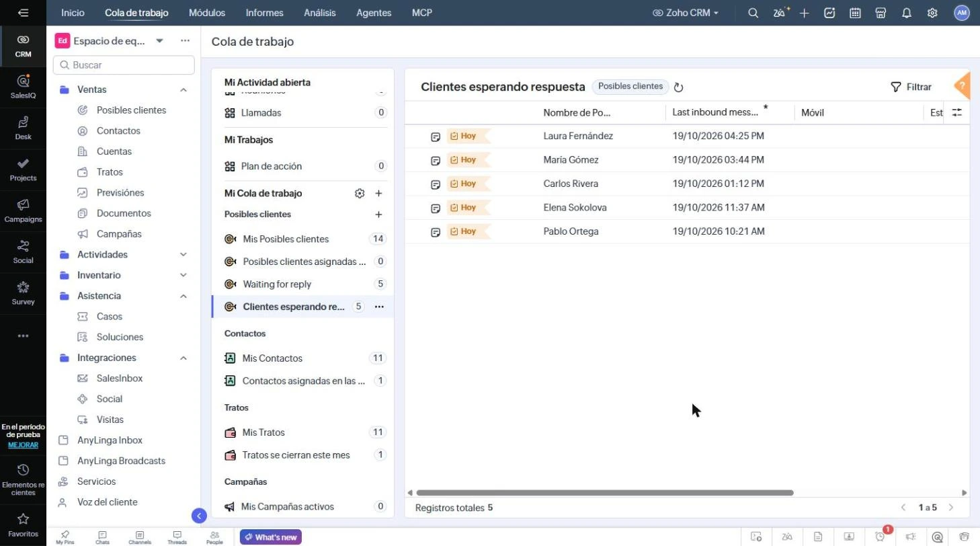Viewport: 980px width, 546px height.
Task: Open column settings icon in table header
Action: (956, 113)
